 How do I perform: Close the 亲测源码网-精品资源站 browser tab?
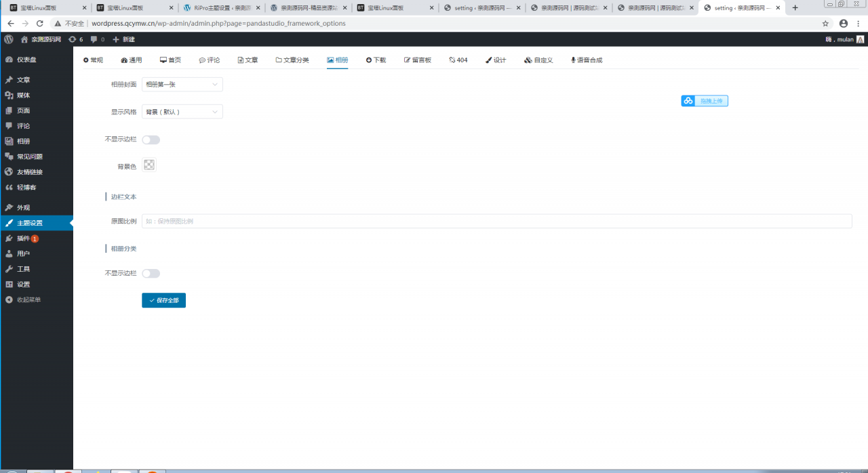(344, 8)
